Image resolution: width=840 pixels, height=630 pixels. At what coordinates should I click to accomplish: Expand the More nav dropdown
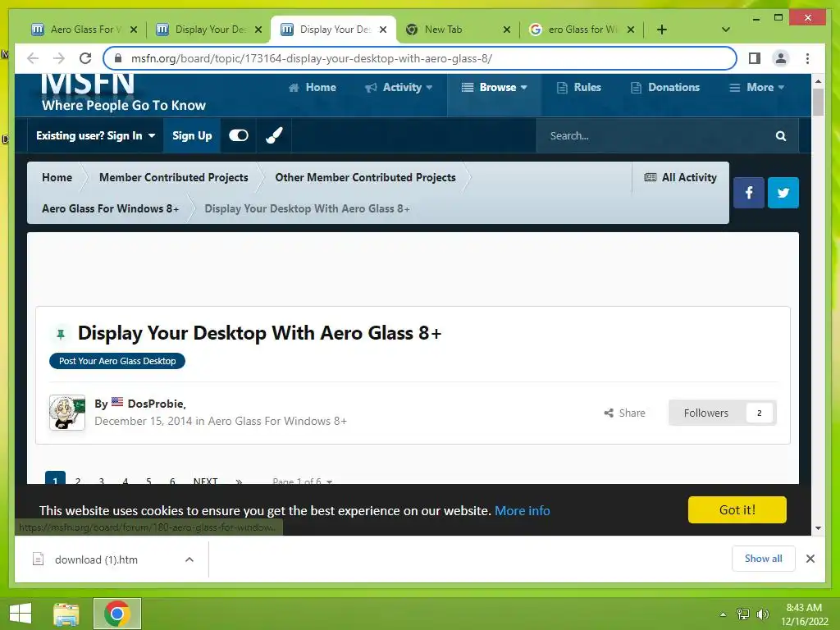(x=756, y=87)
